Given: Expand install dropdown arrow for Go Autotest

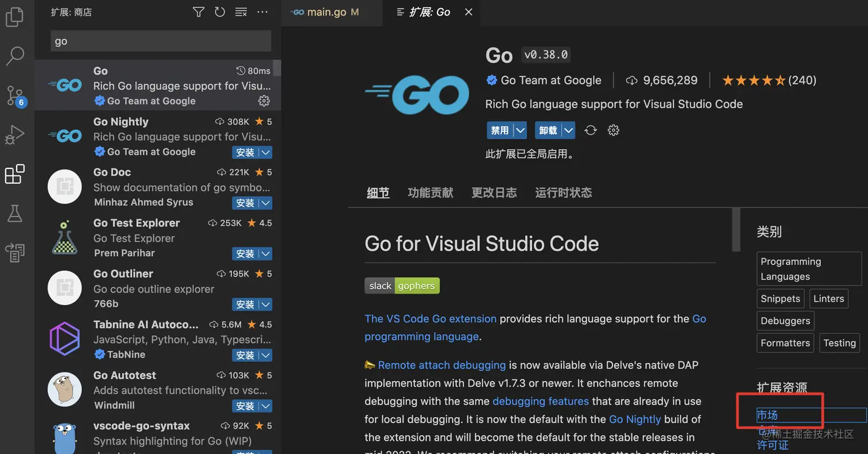Looking at the screenshot, I should (x=265, y=406).
